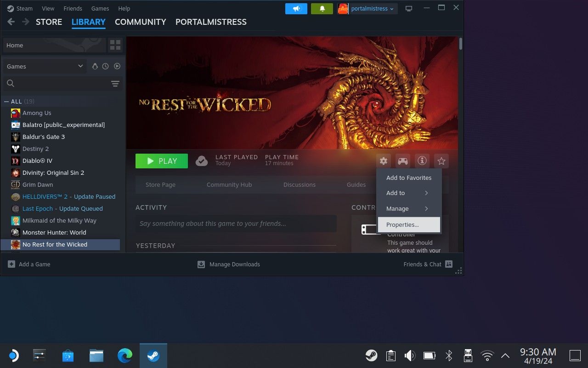The width and height of the screenshot is (588, 368).
Task: Click the game page vertical scrollbar
Action: (x=460, y=44)
